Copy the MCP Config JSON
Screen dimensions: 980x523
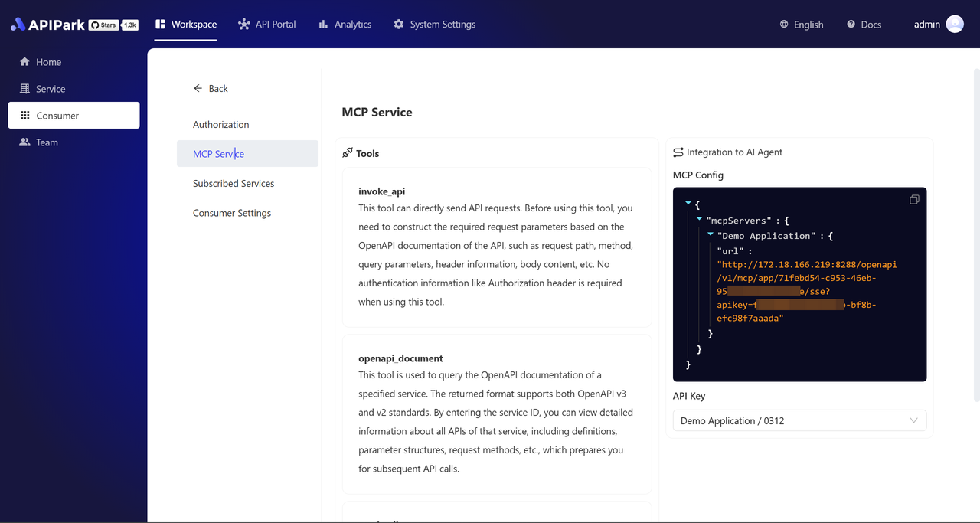(914, 200)
